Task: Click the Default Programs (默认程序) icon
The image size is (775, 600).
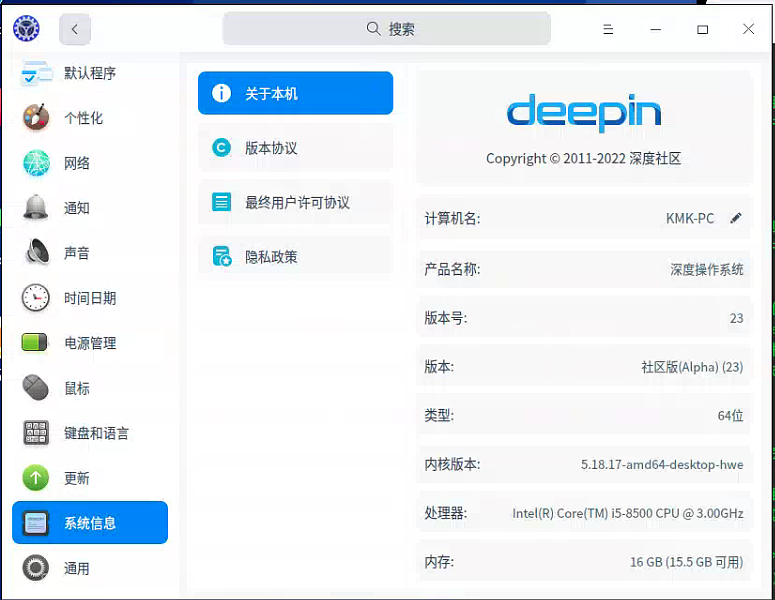Action: (x=36, y=73)
